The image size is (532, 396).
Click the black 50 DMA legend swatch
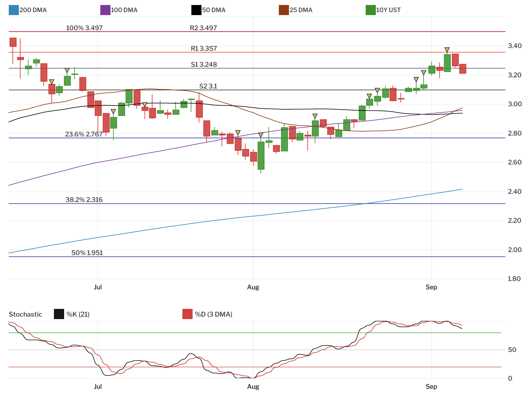pos(196,10)
